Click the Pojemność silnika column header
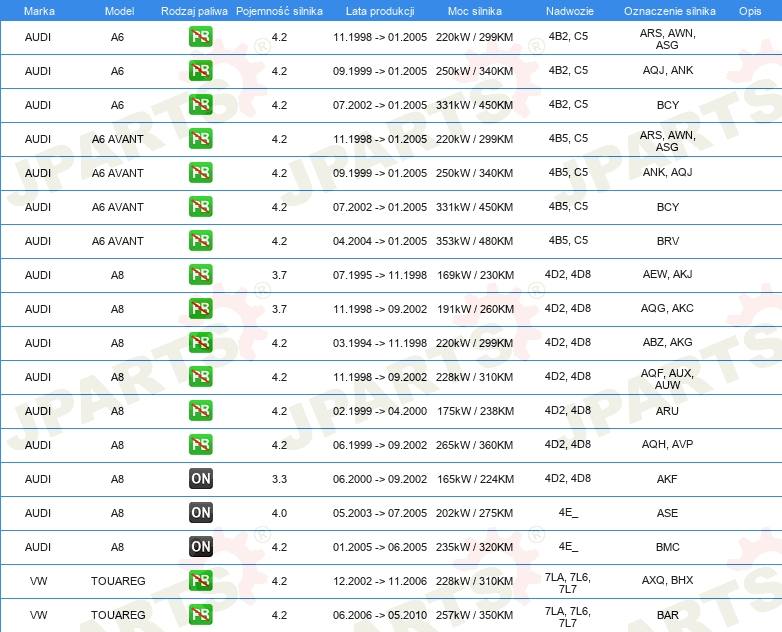The width and height of the screenshot is (782, 632). tap(279, 11)
